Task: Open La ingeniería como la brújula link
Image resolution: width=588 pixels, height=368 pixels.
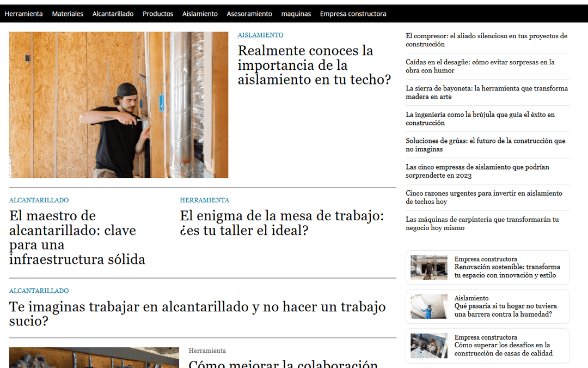Action: (480, 119)
